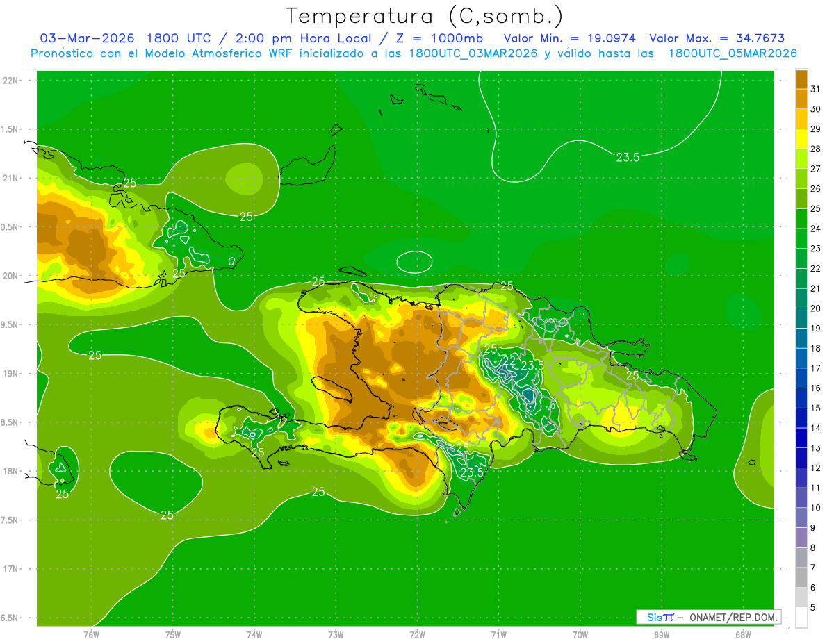Click the '21N' latitude axis label
The height and width of the screenshot is (644, 834).
coord(12,178)
